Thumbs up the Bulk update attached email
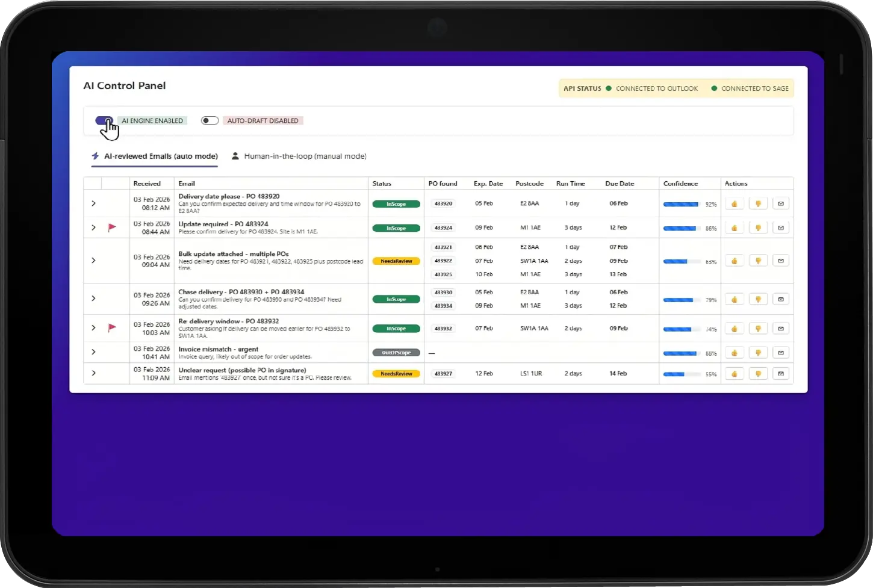This screenshot has width=873, height=588. click(x=735, y=261)
